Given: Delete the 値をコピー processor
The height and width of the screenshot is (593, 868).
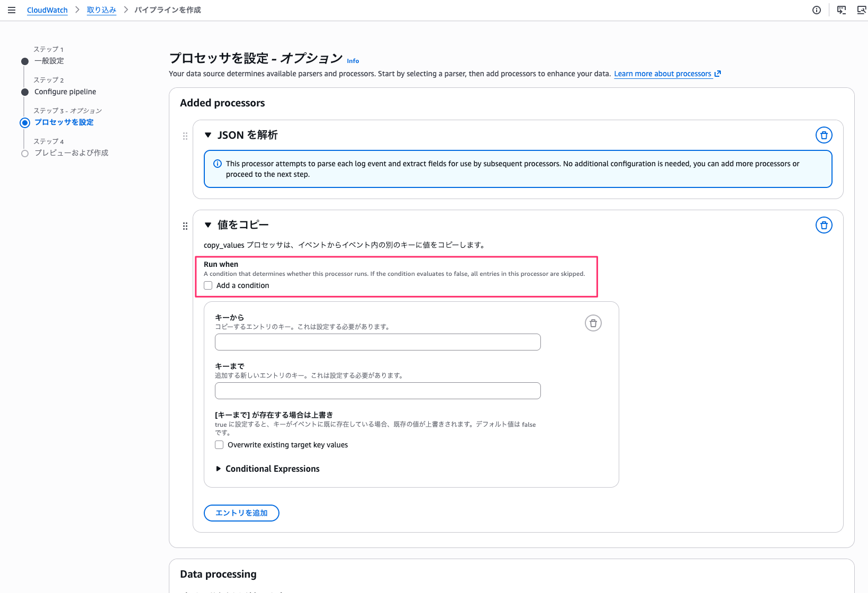Looking at the screenshot, I should coord(824,225).
